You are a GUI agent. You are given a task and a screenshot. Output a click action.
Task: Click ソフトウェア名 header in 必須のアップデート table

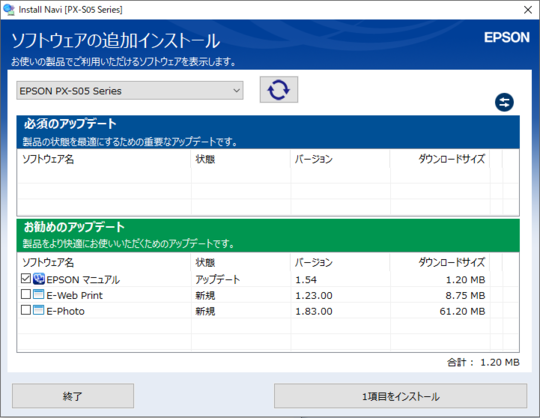tap(48, 159)
